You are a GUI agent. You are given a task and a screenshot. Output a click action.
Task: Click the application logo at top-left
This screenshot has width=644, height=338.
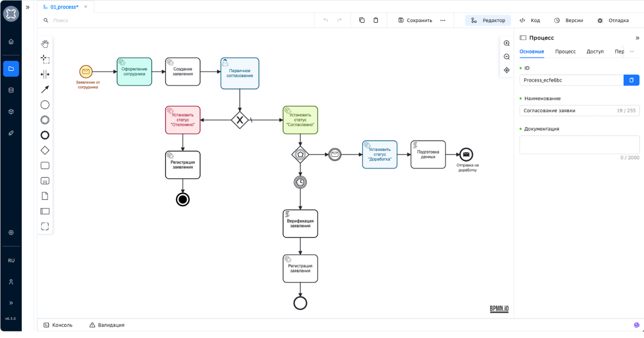coord(11,14)
